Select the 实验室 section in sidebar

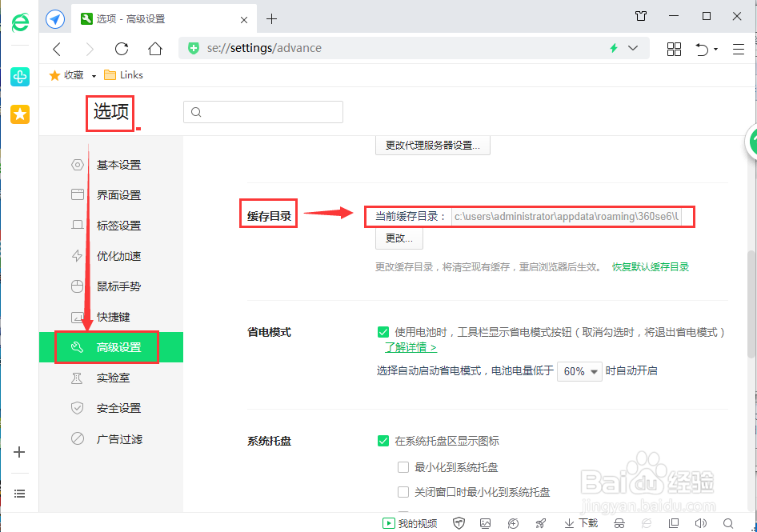pos(114,378)
